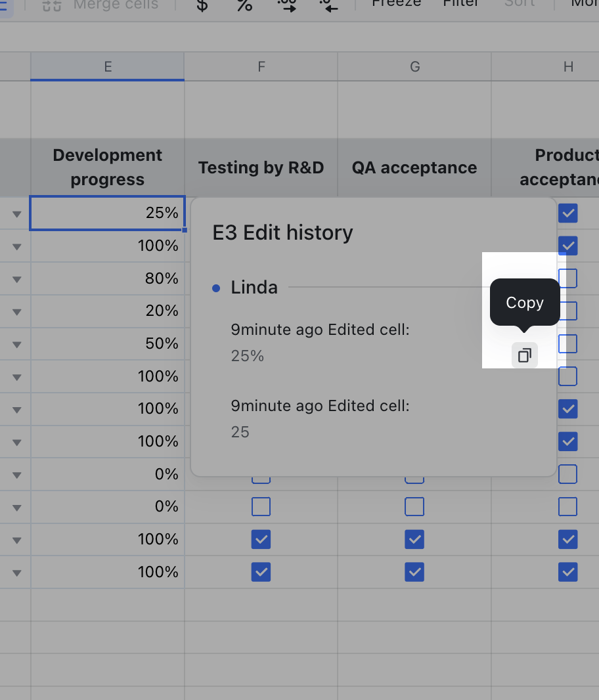Check the Product acceptance box in the 80% row

(567, 278)
